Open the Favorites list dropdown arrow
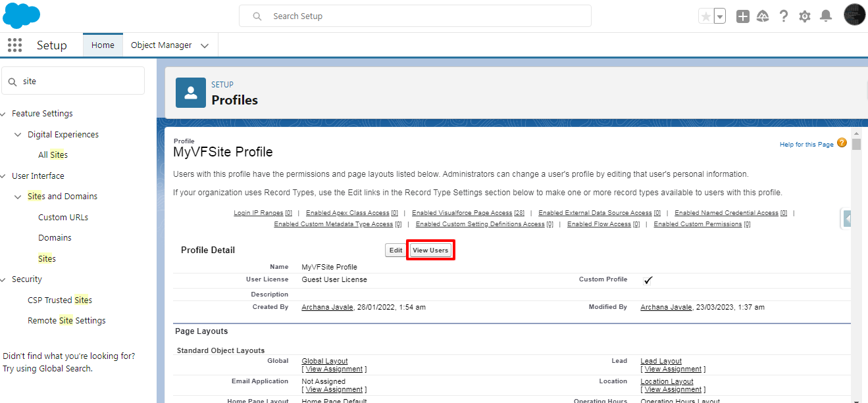The width and height of the screenshot is (868, 403). (x=720, y=16)
